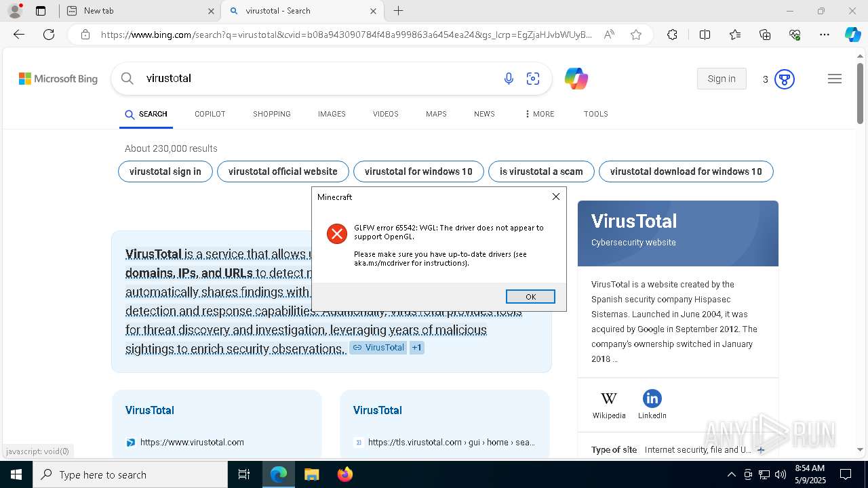The image size is (868, 488).
Task: Expand the +1 additional sources badge
Action: coord(416,348)
